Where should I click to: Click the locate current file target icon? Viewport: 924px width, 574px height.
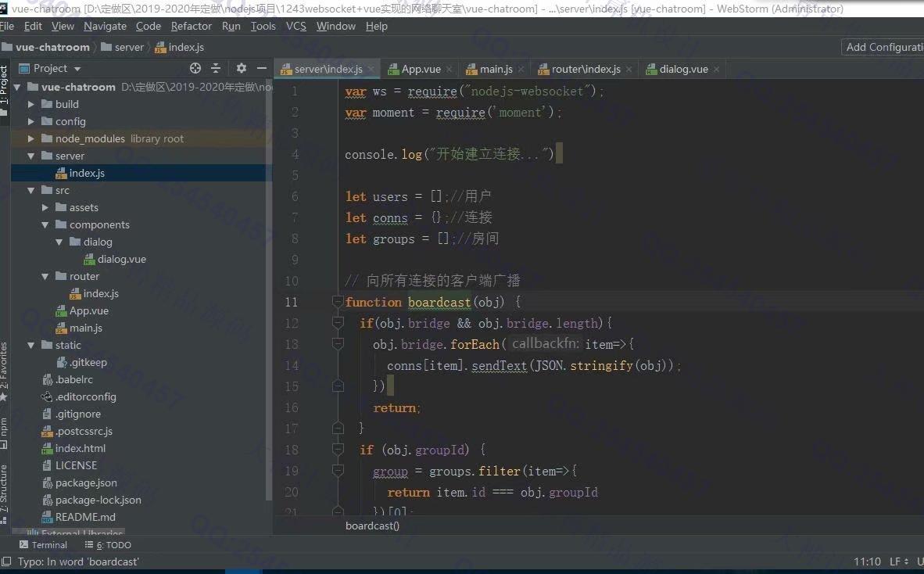tap(195, 68)
